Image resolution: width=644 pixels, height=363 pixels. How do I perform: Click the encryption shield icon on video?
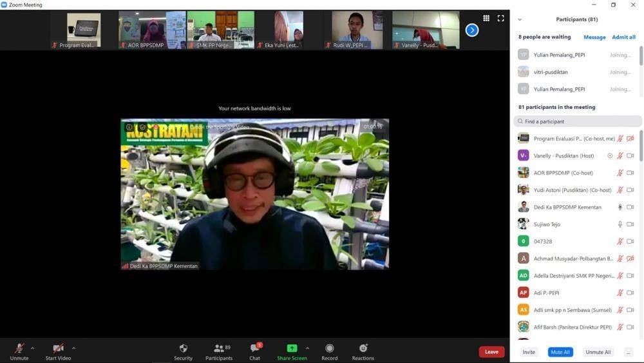[142, 127]
